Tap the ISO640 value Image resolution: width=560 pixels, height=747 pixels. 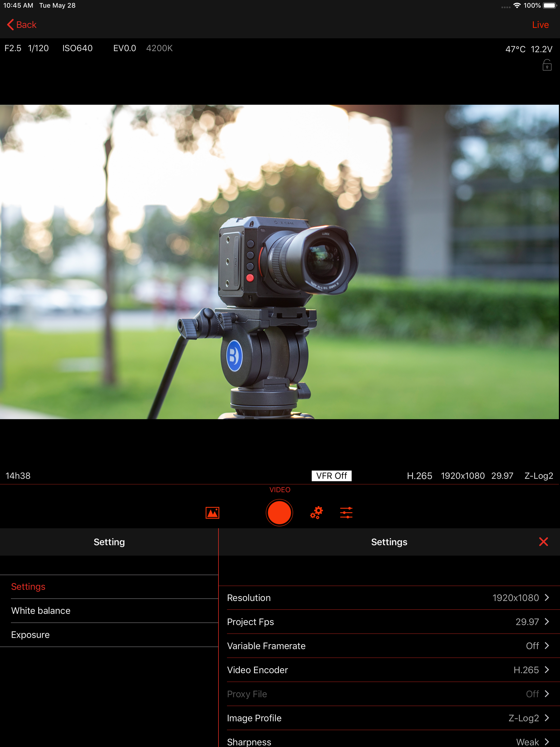click(x=77, y=48)
